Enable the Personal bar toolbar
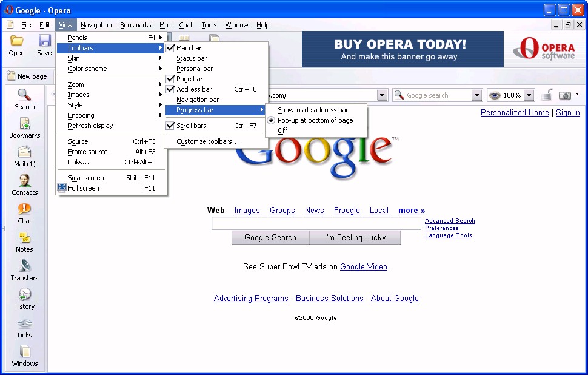Viewport: 588px width, 375px height. pyautogui.click(x=216, y=69)
